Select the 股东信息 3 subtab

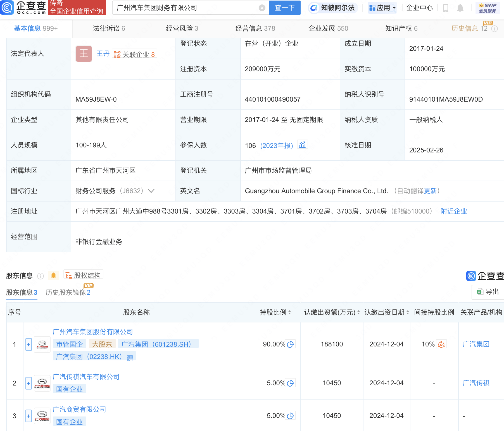(22, 293)
